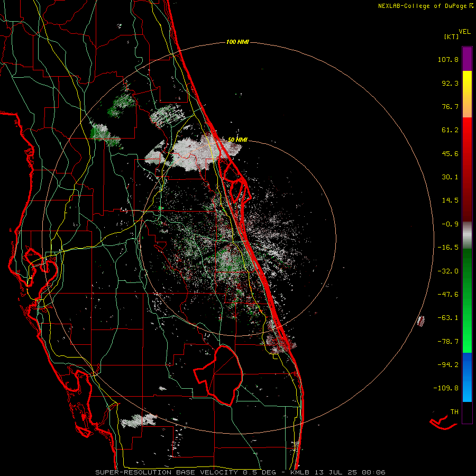The image size is (476, 476).
Task: Click the purple segment of velocity color bar
Action: click(x=467, y=59)
